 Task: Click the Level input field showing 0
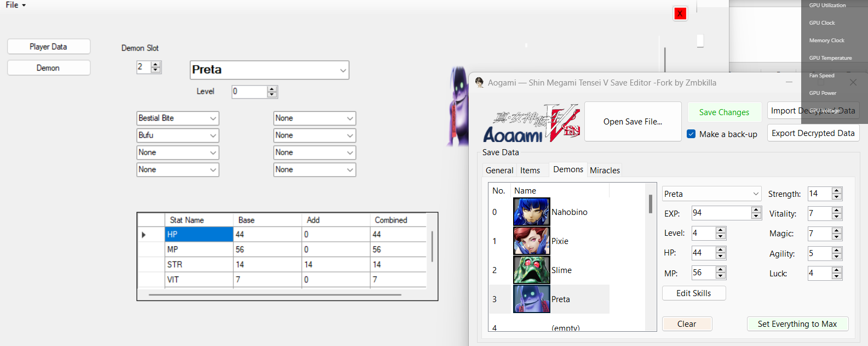pos(250,92)
